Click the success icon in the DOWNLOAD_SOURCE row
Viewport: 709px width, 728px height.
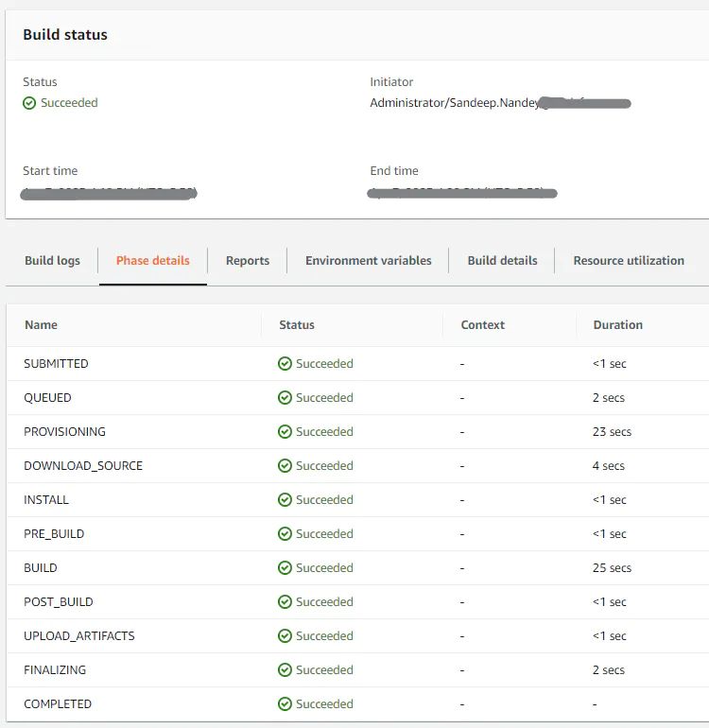285,466
